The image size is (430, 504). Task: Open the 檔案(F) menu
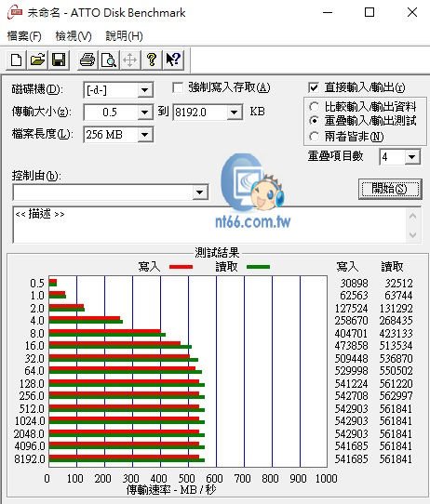tap(24, 36)
